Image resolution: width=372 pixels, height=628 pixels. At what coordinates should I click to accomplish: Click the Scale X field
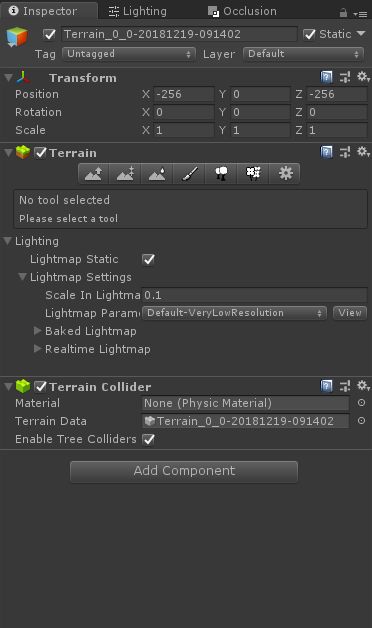coord(184,130)
